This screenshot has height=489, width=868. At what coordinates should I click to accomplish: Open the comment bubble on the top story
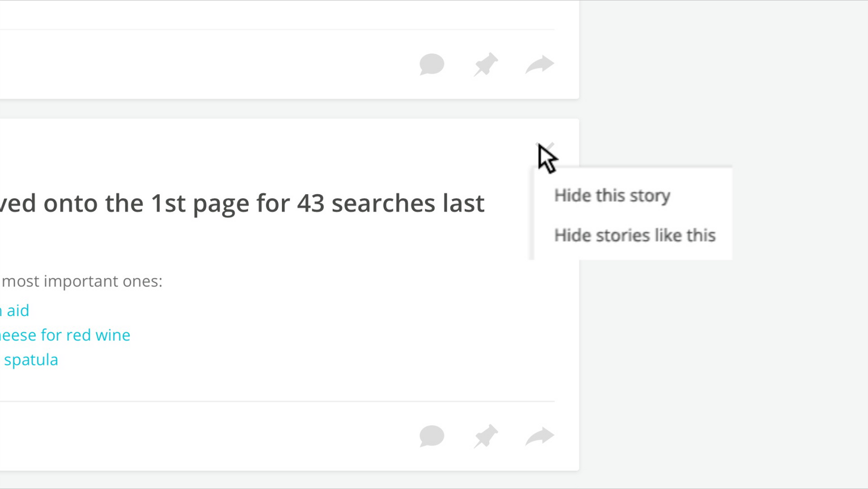coord(431,64)
